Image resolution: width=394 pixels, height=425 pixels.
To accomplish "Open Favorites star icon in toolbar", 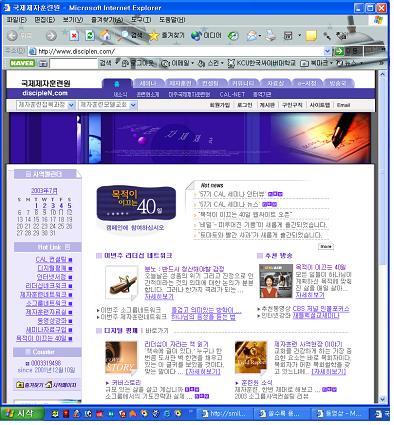I will point(154,35).
